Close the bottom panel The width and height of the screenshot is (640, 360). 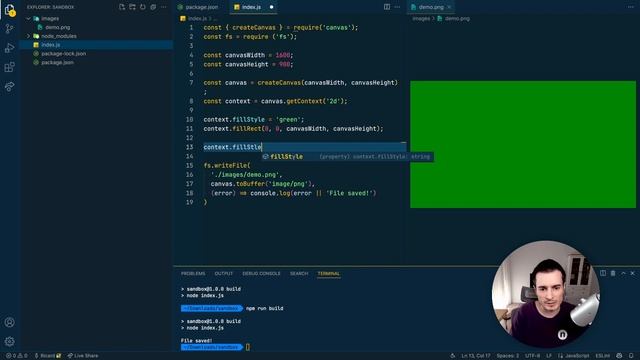tap(633, 273)
